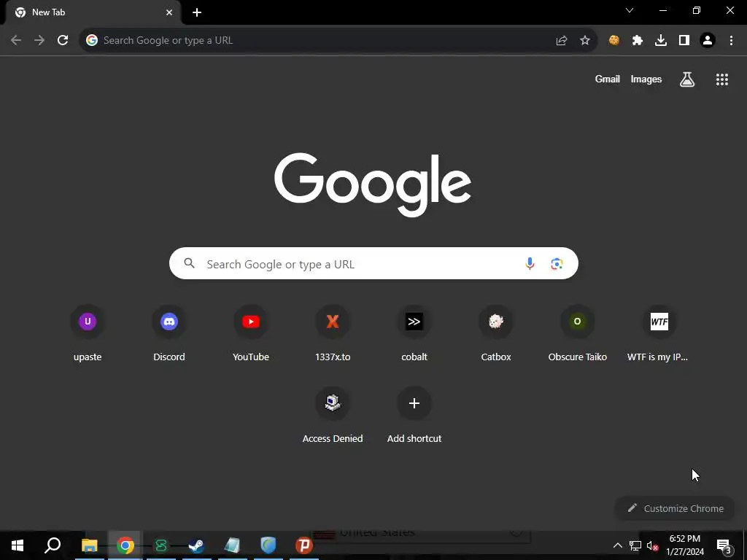Open the Google apps grid
The width and height of the screenshot is (747, 560).
point(722,79)
